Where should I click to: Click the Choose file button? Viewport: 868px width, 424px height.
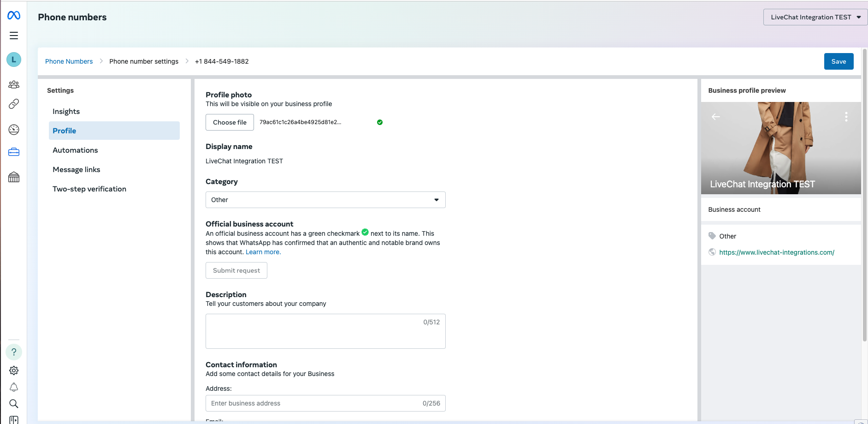[230, 122]
